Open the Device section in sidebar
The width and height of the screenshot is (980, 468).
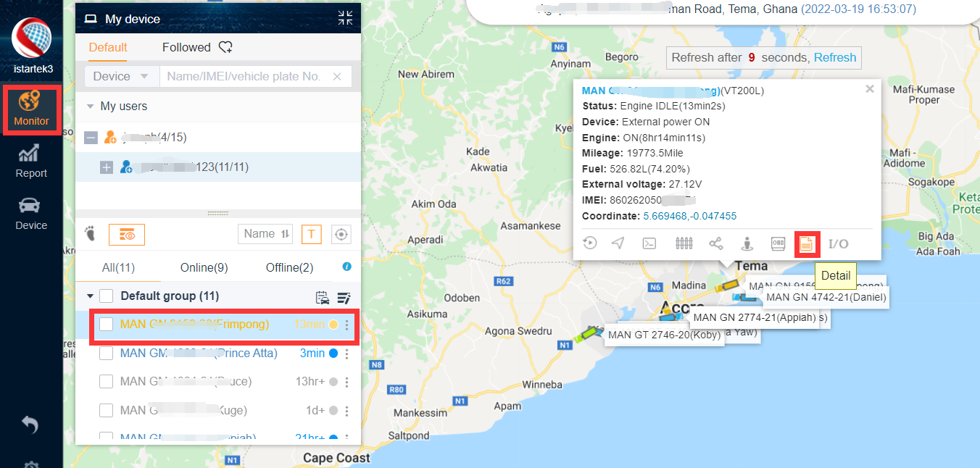pyautogui.click(x=31, y=214)
